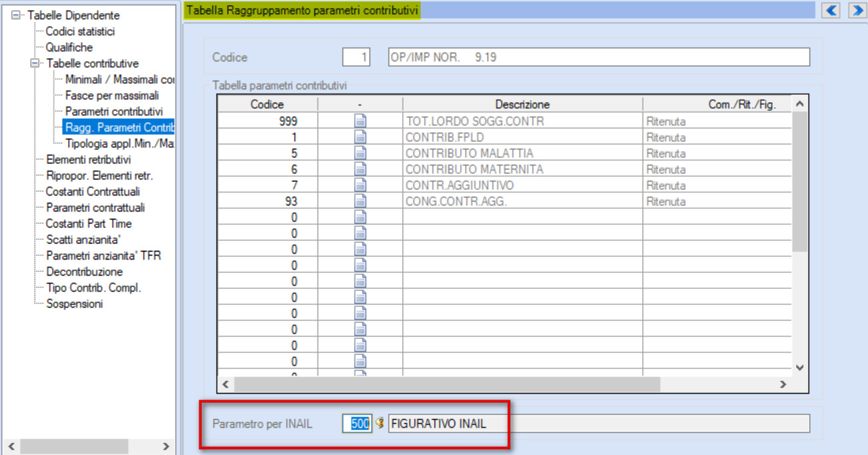Select Qualifiche in the tree
Image resolution: width=868 pixels, height=455 pixels.
(69, 47)
